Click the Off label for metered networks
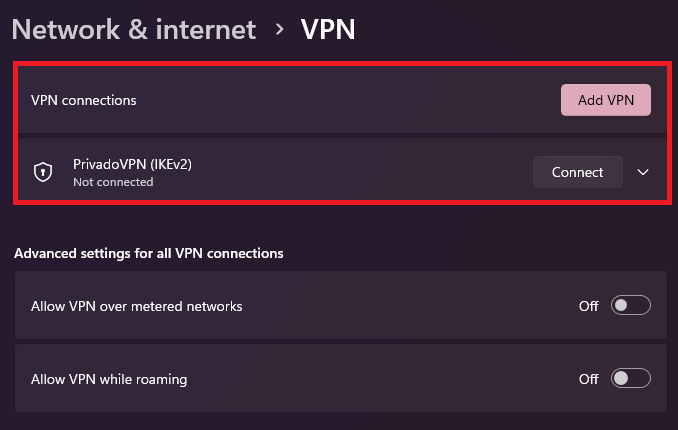Viewport: 678px width, 430px height. coord(589,306)
